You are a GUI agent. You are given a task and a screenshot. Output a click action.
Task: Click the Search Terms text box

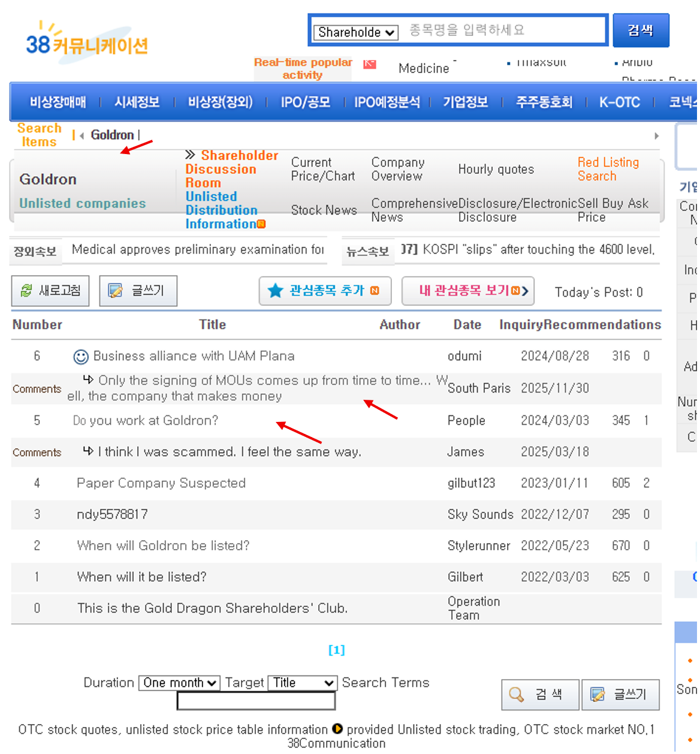(x=256, y=701)
